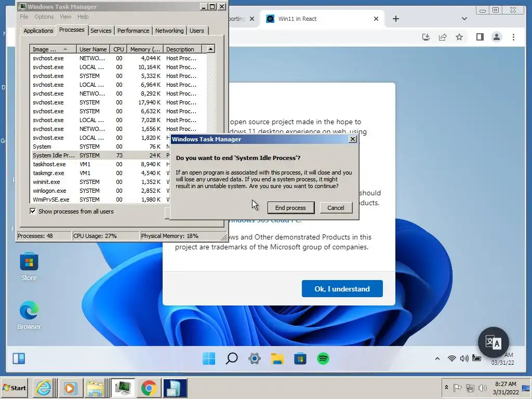Click the Win11 volume tray icon
The height and width of the screenshot is (399, 532).
coord(464,358)
